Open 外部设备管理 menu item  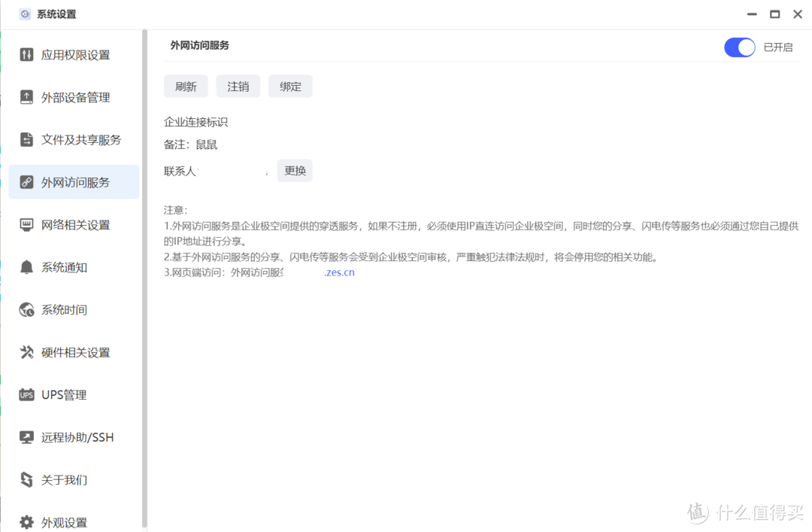point(74,97)
